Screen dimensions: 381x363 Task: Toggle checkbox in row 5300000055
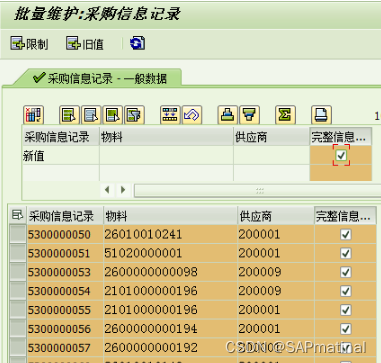[x=346, y=310]
